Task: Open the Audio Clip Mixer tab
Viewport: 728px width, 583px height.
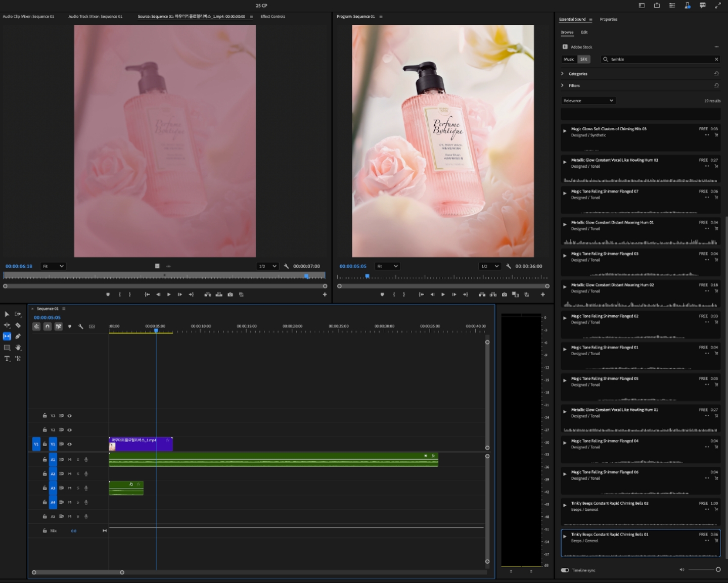Action: (x=28, y=17)
